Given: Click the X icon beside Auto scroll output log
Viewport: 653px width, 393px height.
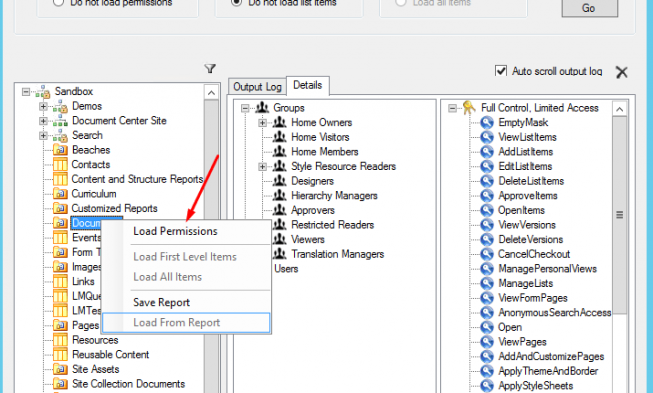Looking at the screenshot, I should (621, 72).
